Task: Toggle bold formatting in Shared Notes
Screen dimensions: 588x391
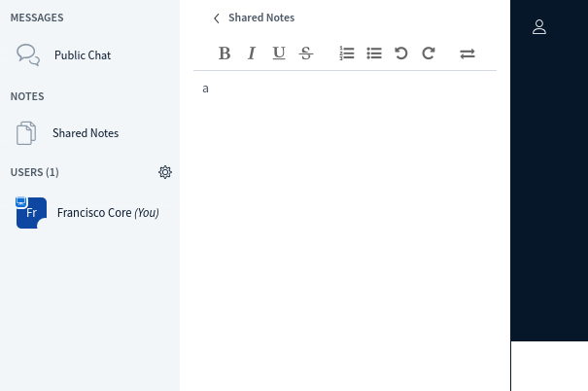Action: point(225,53)
